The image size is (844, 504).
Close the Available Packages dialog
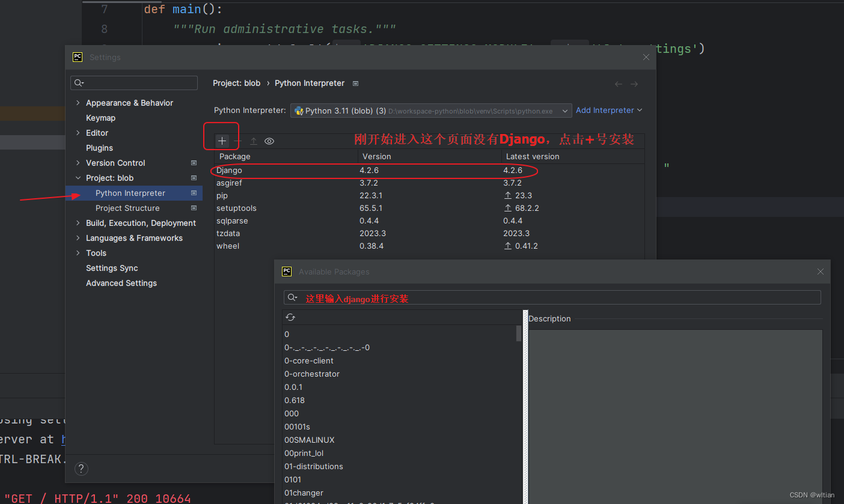tap(820, 272)
